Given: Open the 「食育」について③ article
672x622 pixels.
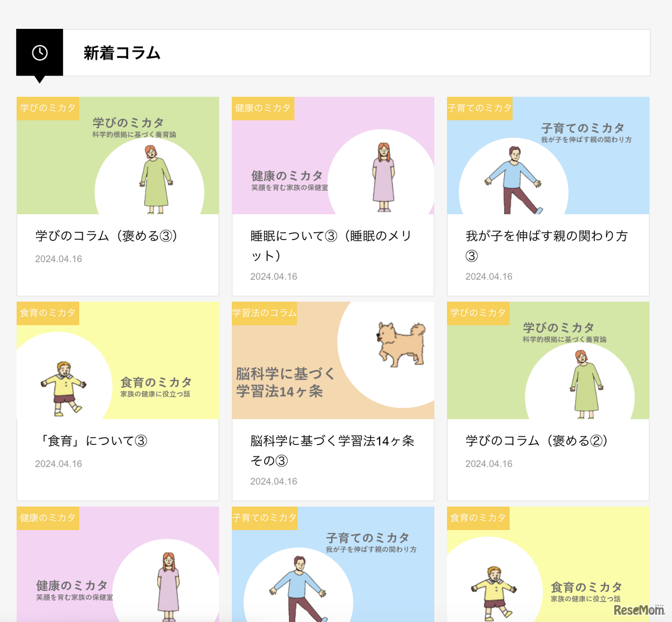Looking at the screenshot, I should (96, 441).
